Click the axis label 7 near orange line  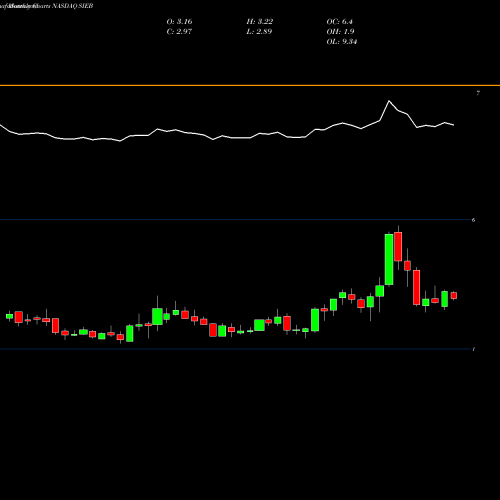478,93
